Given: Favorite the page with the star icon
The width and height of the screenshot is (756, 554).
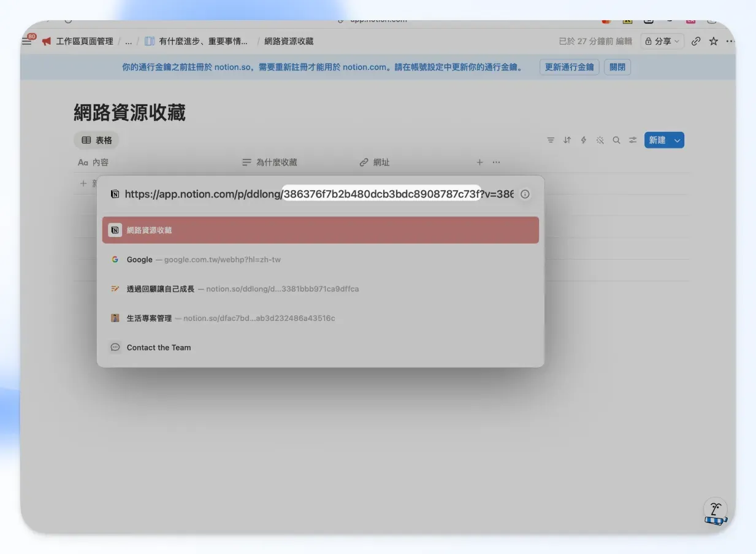Looking at the screenshot, I should pos(713,41).
